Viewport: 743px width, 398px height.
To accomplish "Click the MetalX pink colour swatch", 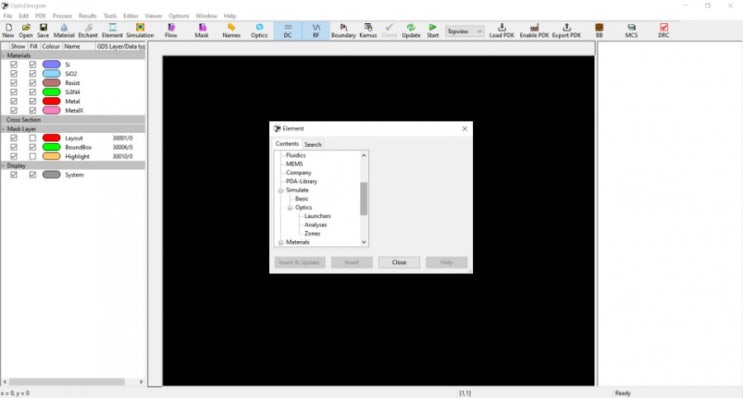I will point(51,110).
